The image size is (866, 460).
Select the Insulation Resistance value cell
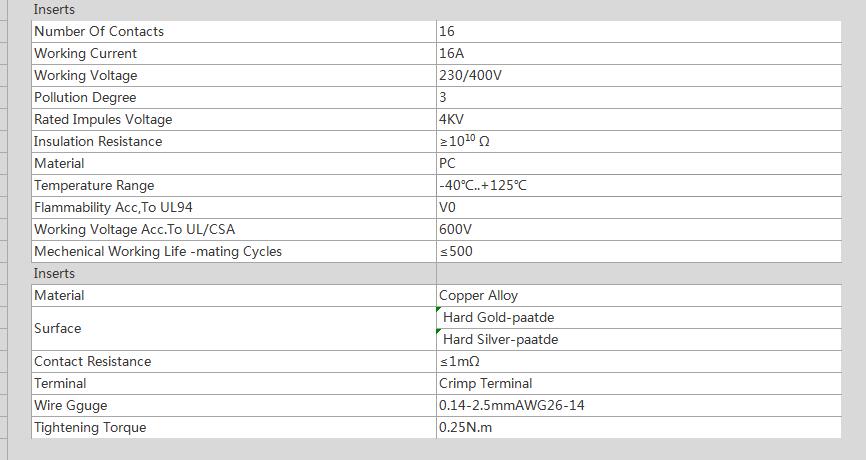(638, 142)
